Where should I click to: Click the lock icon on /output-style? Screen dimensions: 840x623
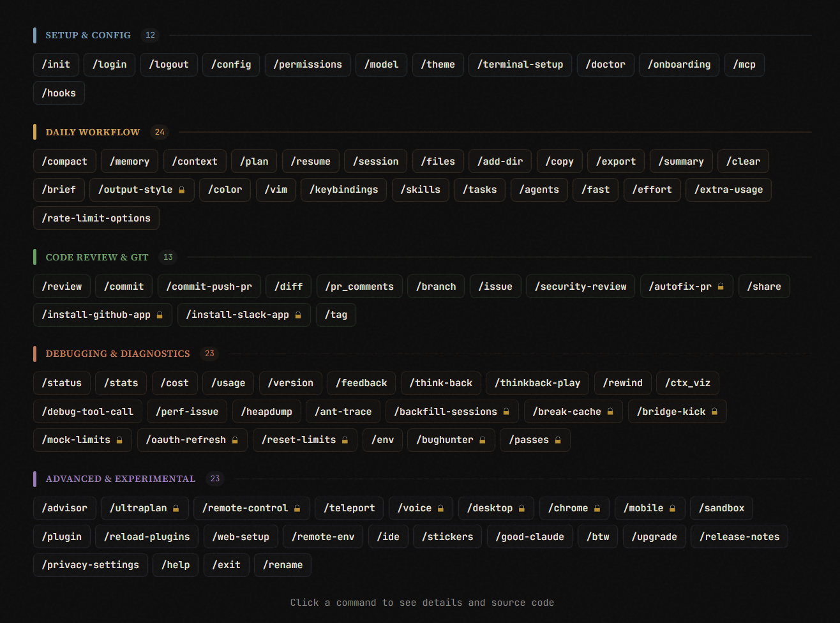tap(182, 190)
